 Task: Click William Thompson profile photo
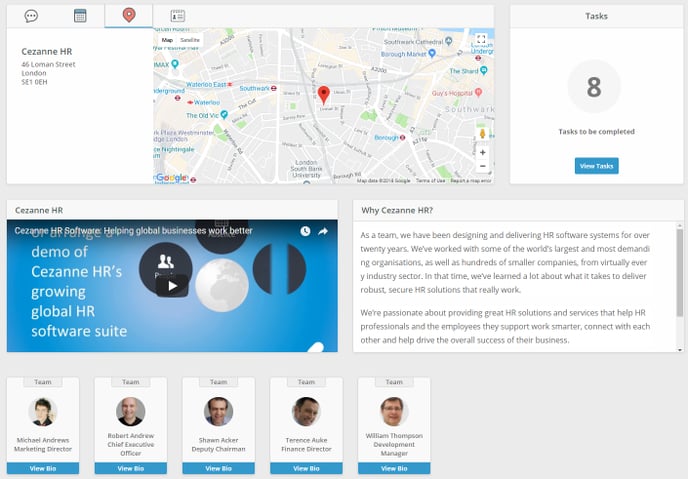click(394, 411)
